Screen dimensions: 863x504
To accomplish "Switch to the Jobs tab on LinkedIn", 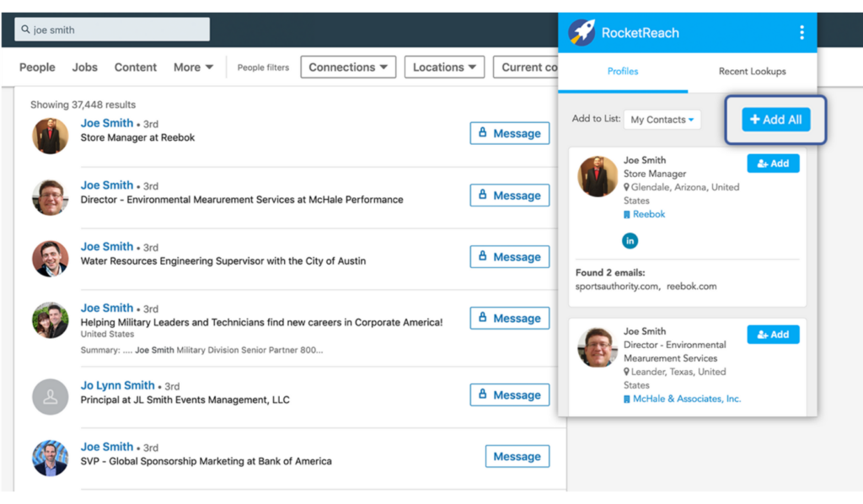I will point(84,67).
